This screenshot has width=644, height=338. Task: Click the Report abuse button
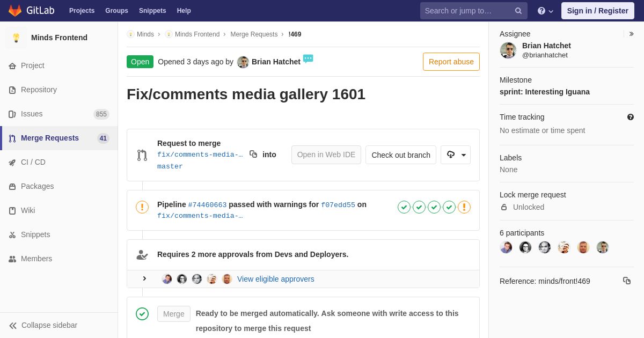point(451,62)
